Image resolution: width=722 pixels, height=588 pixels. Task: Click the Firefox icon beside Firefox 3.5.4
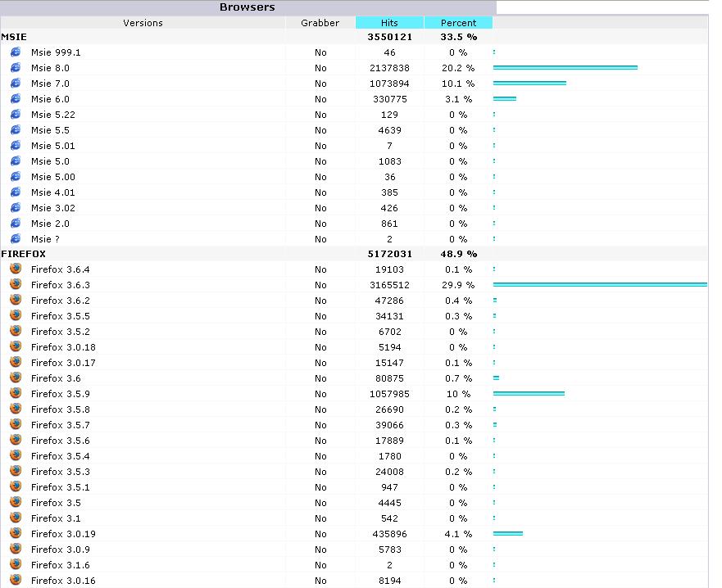(x=16, y=455)
